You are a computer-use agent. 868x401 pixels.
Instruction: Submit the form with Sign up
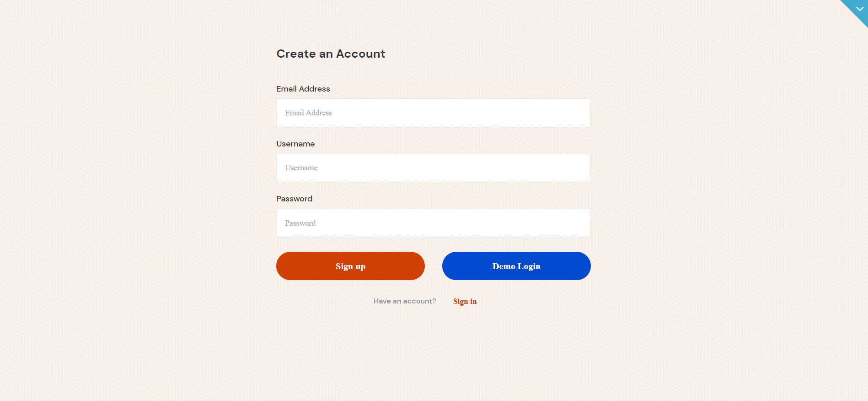click(350, 266)
